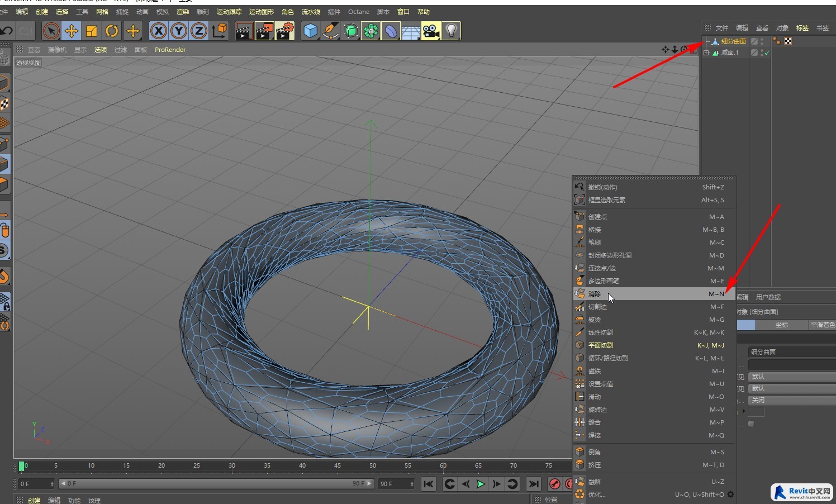Click the 细分曲面 name field
Screen dimensions: 836x504
pos(792,352)
